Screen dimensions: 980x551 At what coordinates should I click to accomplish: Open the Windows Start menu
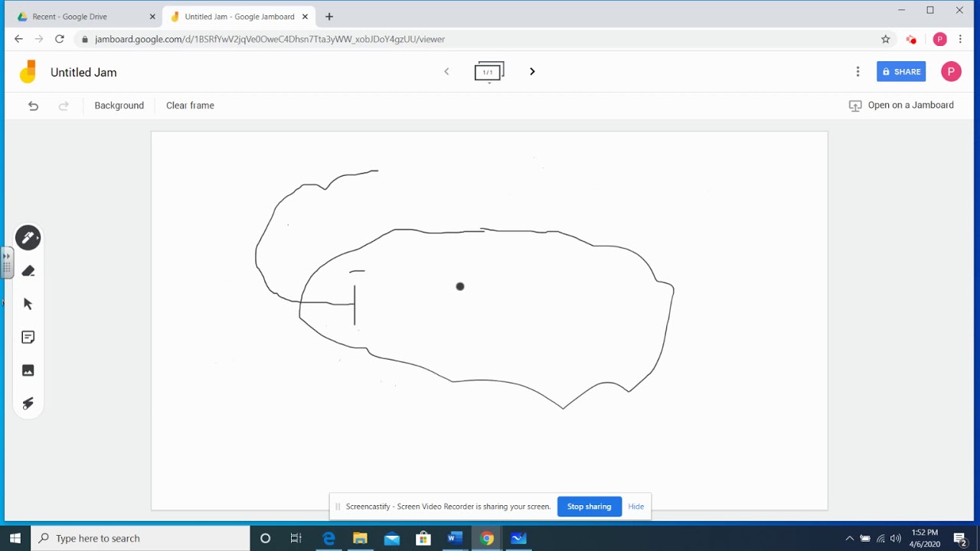coord(15,538)
